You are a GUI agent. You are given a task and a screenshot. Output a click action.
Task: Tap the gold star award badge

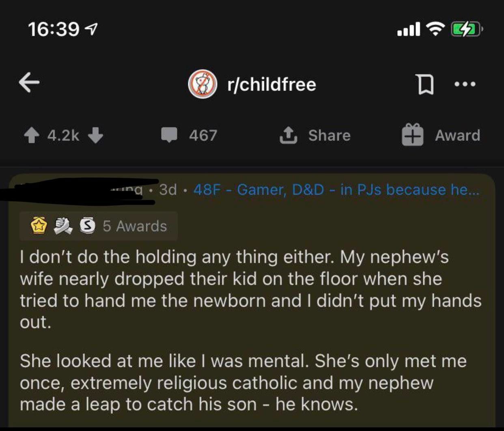(x=39, y=226)
